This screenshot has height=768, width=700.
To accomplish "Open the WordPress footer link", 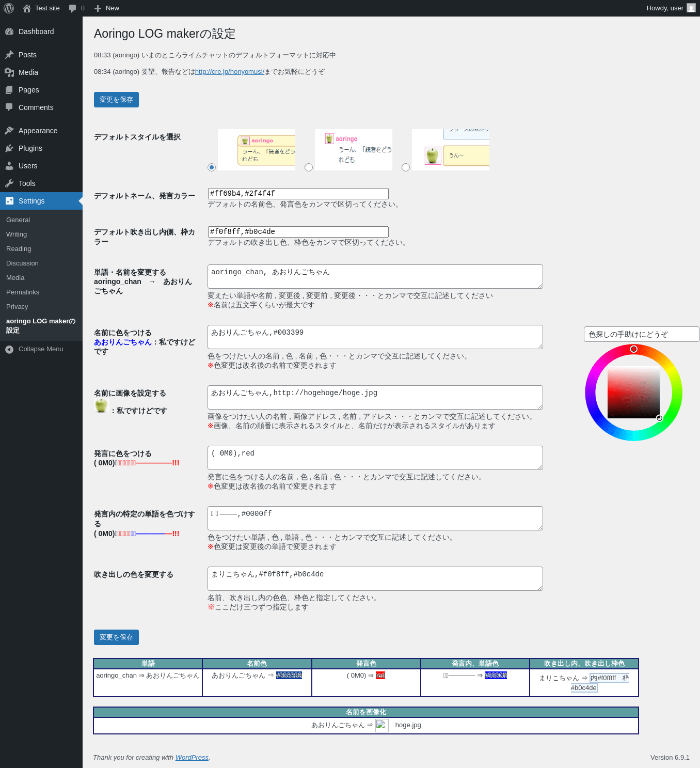I will [x=192, y=758].
